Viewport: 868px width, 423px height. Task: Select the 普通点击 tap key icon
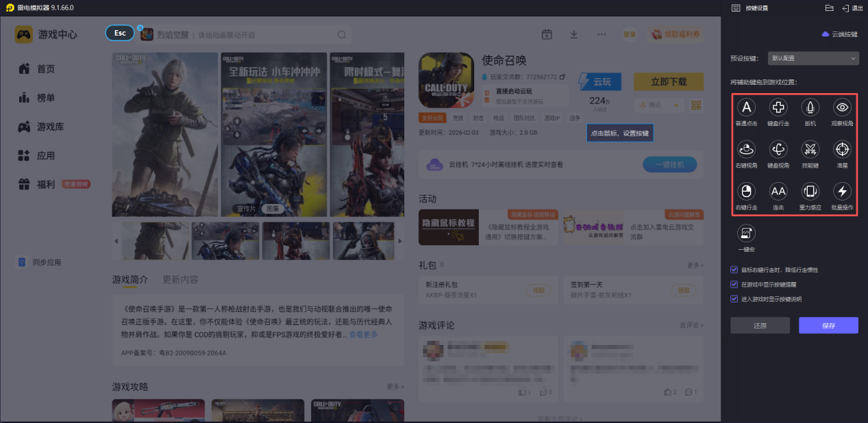click(747, 107)
